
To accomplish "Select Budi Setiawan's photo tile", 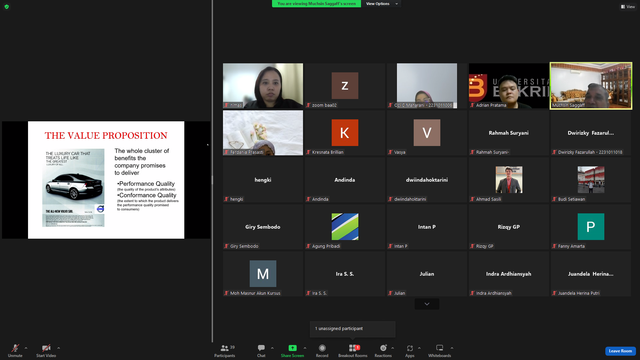I will [591, 180].
